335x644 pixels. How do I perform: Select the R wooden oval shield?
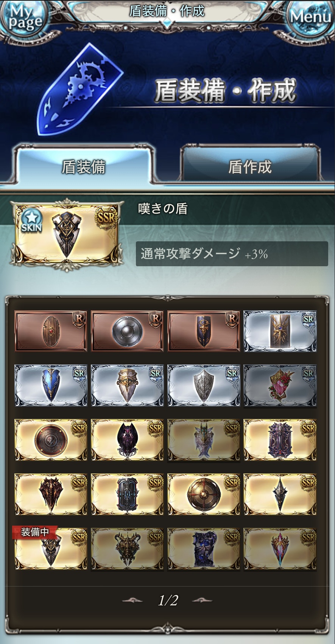[51, 331]
